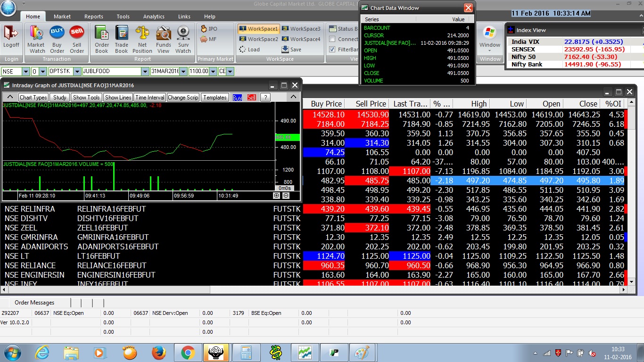This screenshot has width=644, height=362.
Task: Save the current workspace
Action: tap(291, 49)
